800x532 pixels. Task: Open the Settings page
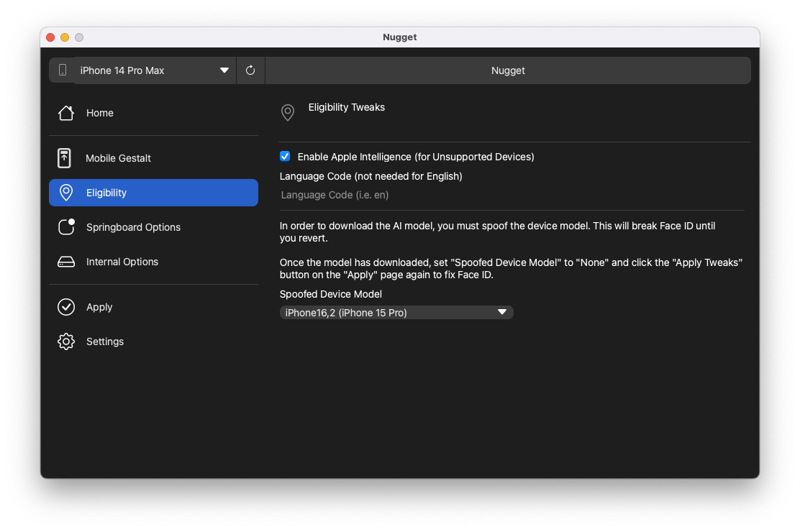(153, 341)
